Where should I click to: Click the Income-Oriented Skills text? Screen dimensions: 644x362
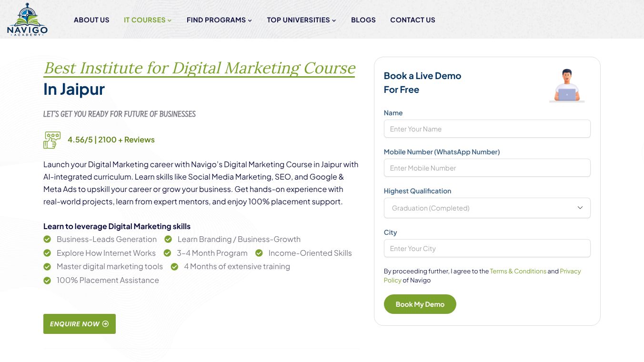click(x=310, y=253)
